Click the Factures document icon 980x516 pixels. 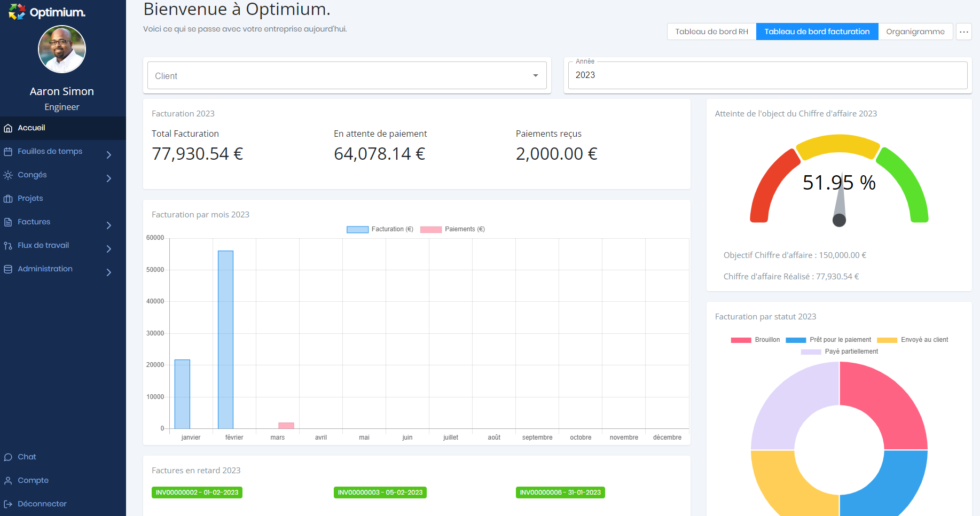8,222
